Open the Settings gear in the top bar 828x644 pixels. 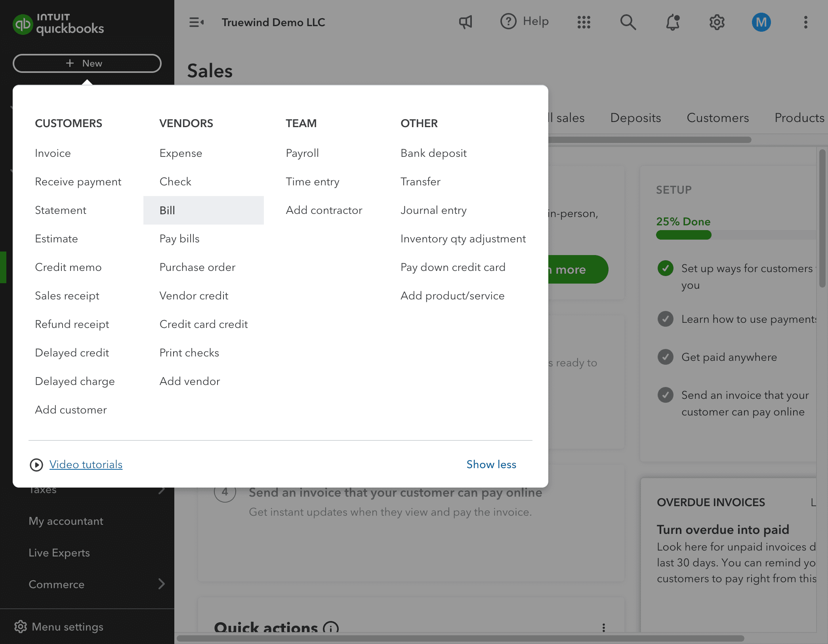point(717,22)
